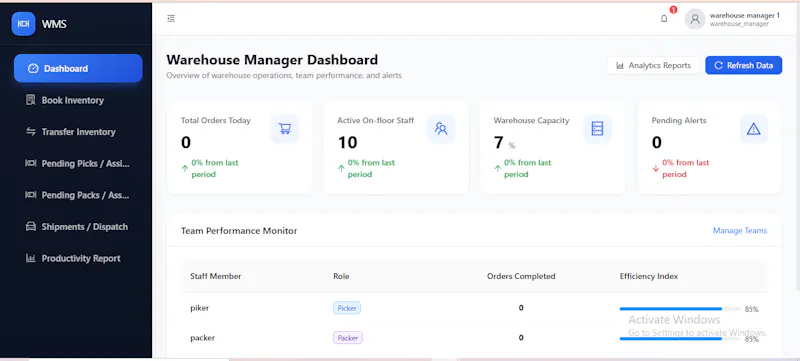Click the Picker role badge
Image resolution: width=800 pixels, height=361 pixels.
click(347, 307)
